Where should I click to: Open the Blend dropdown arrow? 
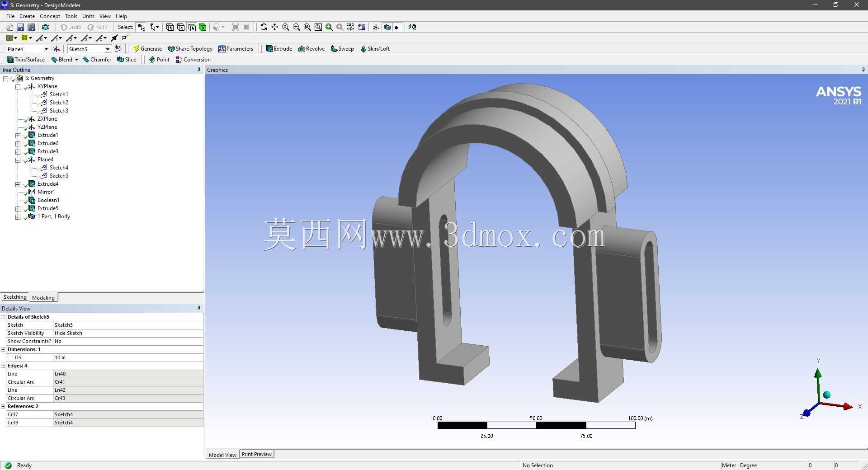[x=76, y=60]
